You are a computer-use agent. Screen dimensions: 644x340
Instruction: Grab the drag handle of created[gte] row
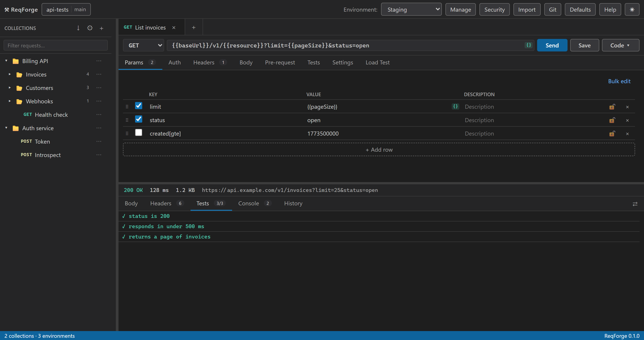tap(127, 134)
